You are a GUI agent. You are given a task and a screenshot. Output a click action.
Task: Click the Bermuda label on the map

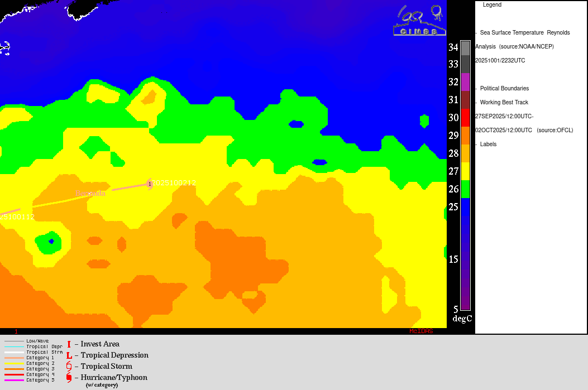90,194
